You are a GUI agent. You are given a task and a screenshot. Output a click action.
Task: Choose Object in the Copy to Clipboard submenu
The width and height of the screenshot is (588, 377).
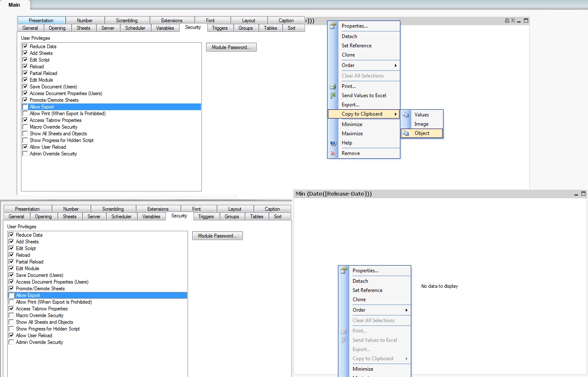click(422, 133)
